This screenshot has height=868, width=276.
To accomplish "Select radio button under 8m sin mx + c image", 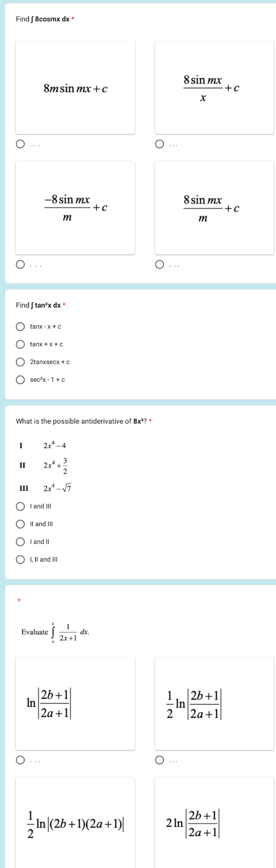I will pos(21,145).
